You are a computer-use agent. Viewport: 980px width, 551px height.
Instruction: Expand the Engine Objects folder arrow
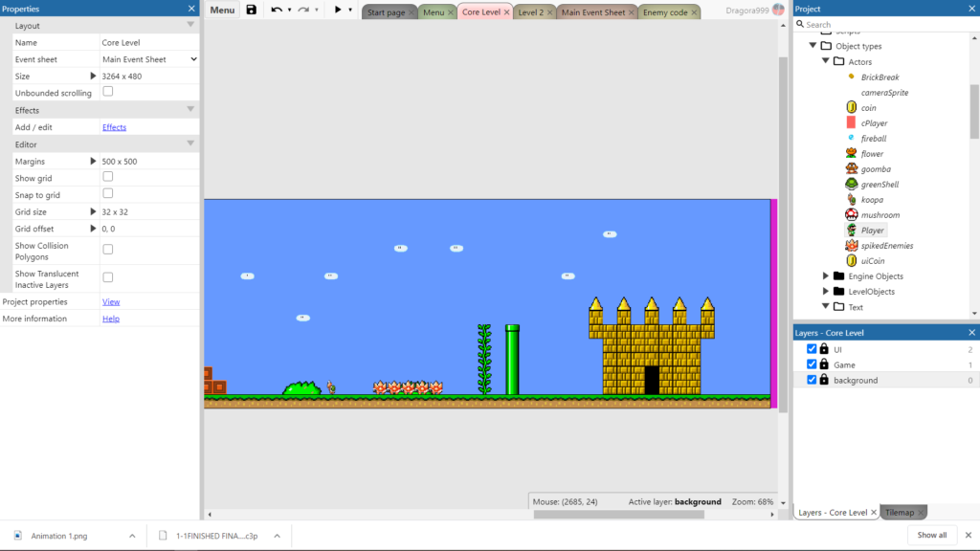tap(826, 275)
